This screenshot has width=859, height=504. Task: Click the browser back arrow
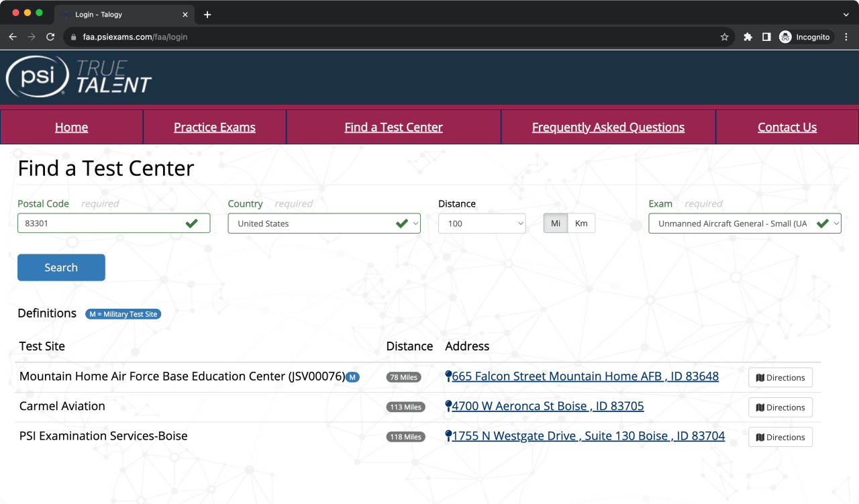coord(13,37)
